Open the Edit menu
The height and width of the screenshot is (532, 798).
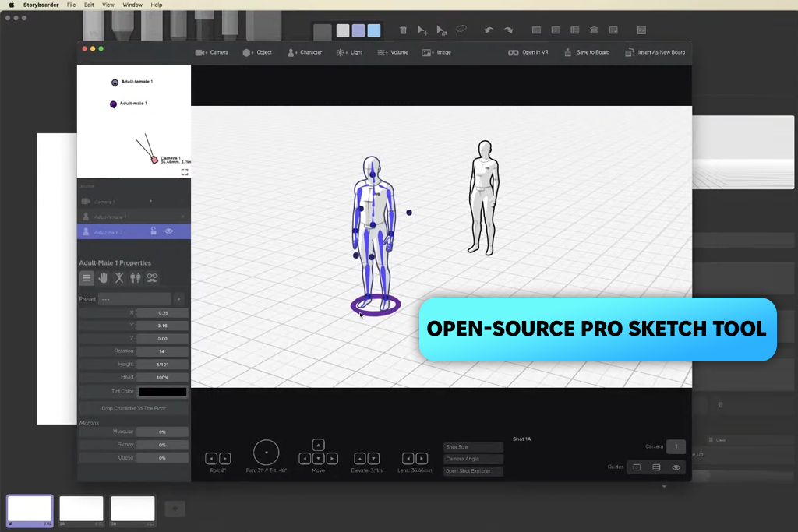click(x=89, y=5)
